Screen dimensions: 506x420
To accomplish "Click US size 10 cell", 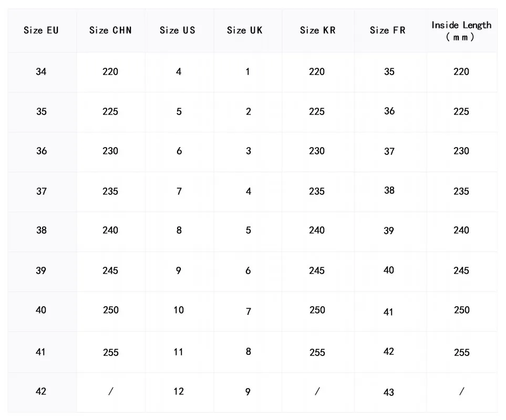I will [x=179, y=310].
